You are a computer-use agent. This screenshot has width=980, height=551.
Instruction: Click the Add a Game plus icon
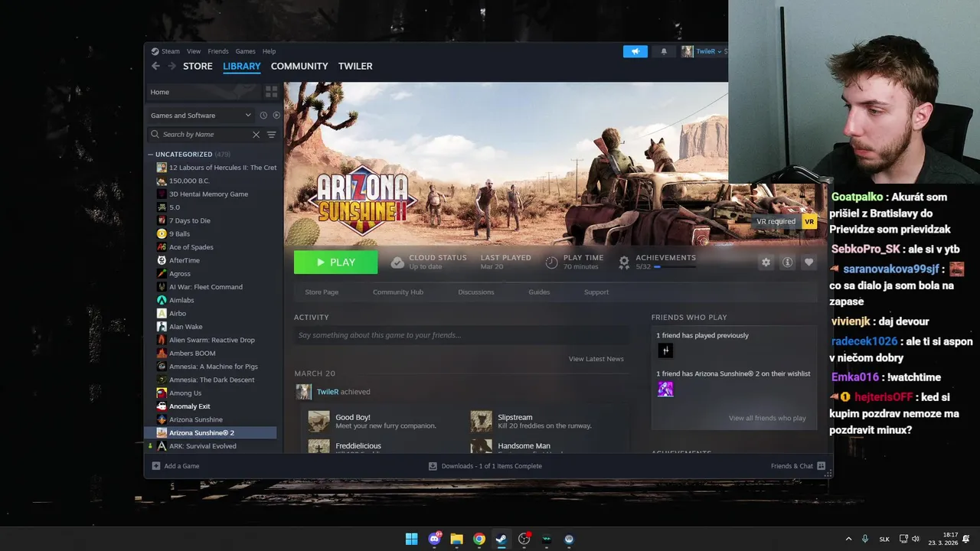(x=156, y=466)
